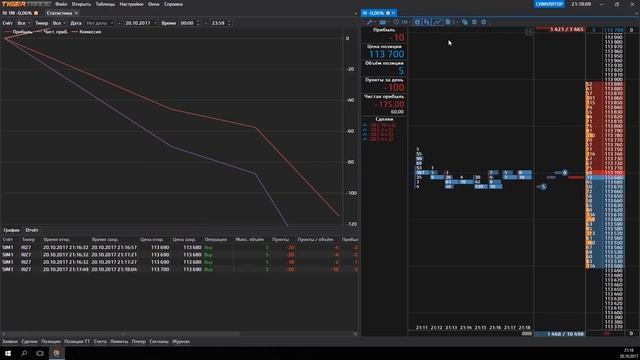Image resolution: width=640 pixels, height=360 pixels.
Task: Open the Открыть menu
Action: tap(81, 4)
